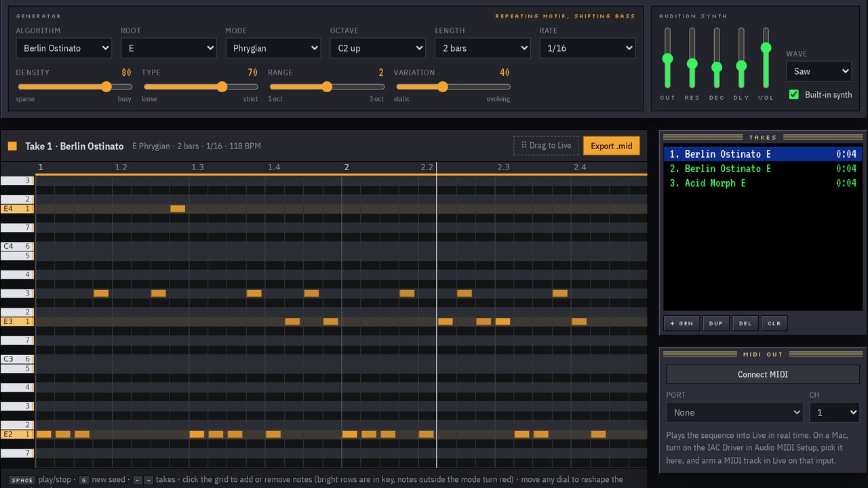This screenshot has height=488, width=868.
Task: Click the Connect MIDI button
Action: pos(763,374)
